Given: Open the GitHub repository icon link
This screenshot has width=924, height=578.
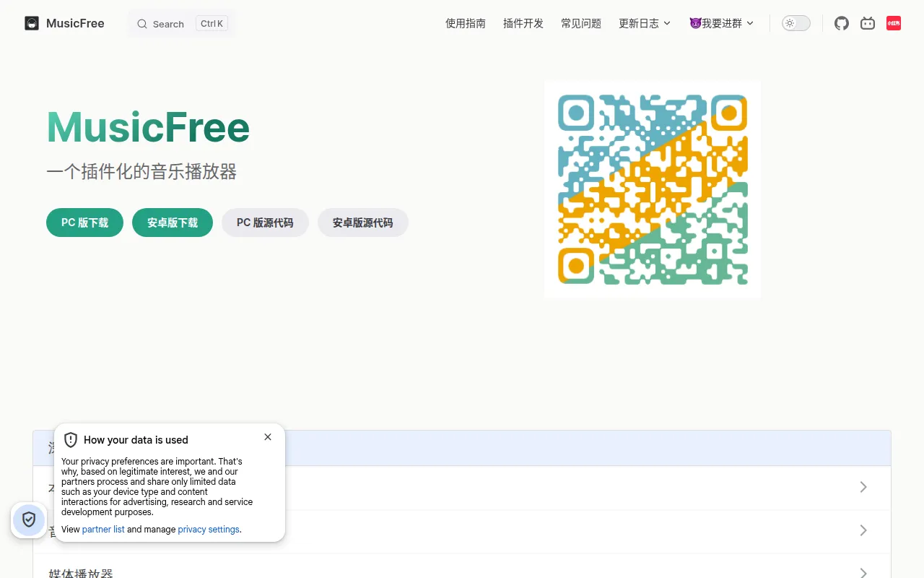Looking at the screenshot, I should [x=842, y=24].
